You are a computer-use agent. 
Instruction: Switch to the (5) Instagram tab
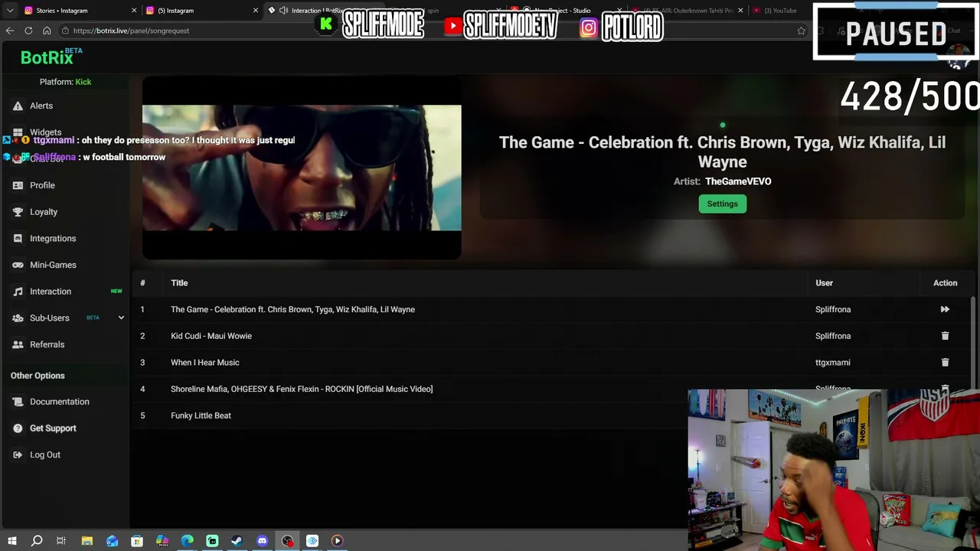(201, 11)
